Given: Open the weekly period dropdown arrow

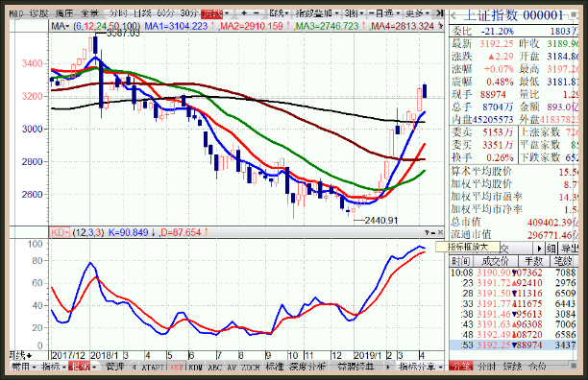Looking at the screenshot, I should click(227, 13).
